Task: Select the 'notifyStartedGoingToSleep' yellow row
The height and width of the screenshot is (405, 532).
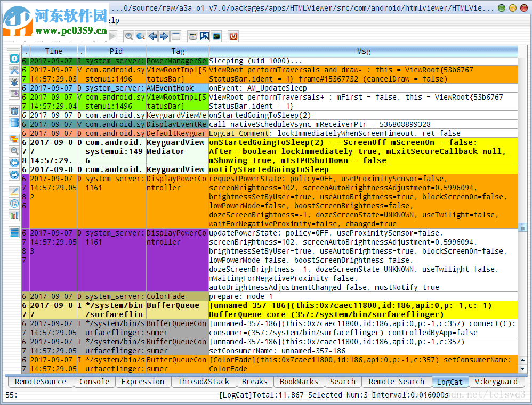Action: [x=364, y=169]
